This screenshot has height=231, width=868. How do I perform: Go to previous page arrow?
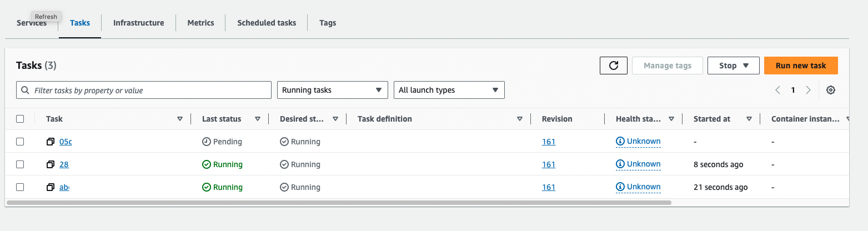coord(778,90)
